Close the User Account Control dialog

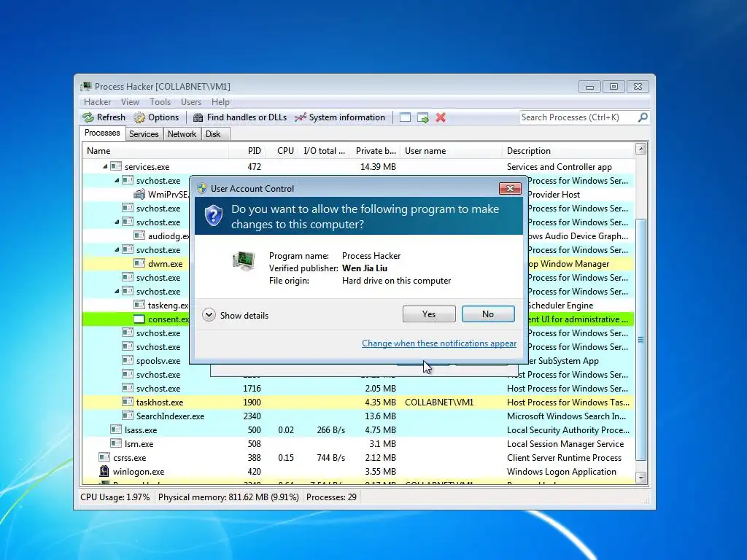(510, 189)
